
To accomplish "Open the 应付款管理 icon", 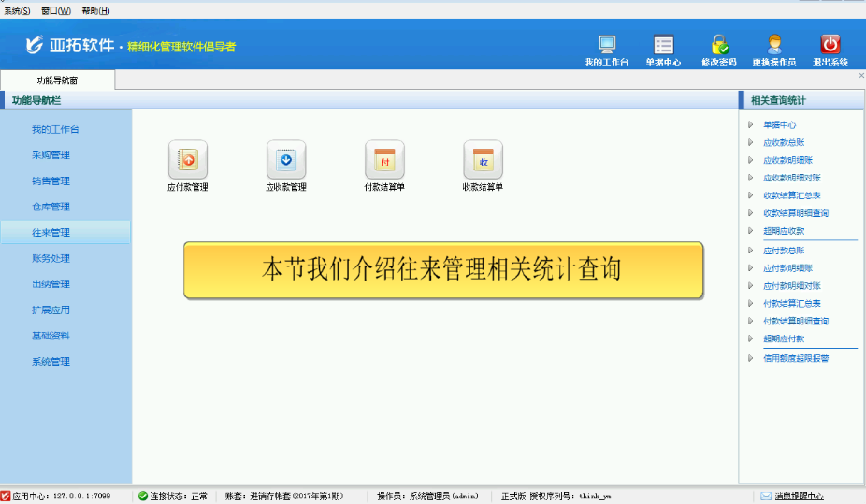I will (x=187, y=160).
